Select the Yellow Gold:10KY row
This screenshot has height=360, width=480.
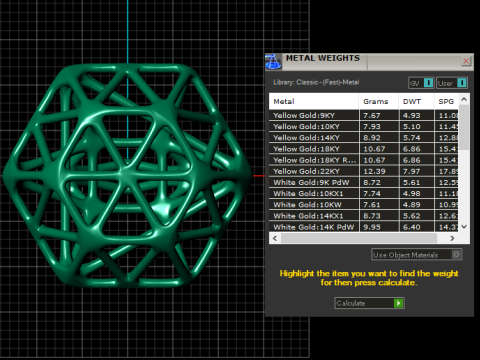point(364,127)
